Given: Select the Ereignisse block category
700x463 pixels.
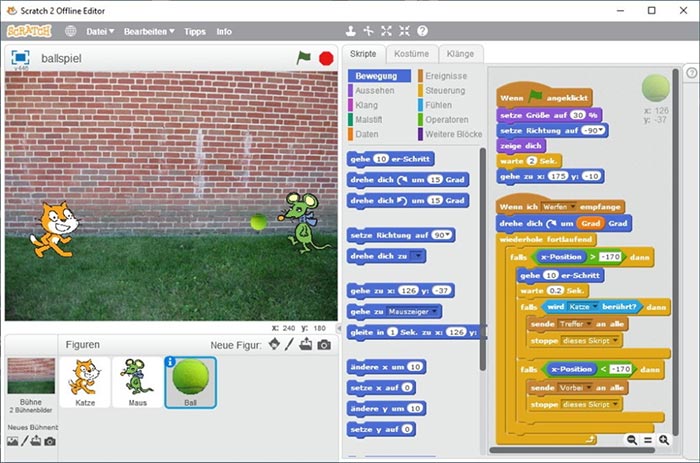Looking at the screenshot, I should [x=450, y=76].
